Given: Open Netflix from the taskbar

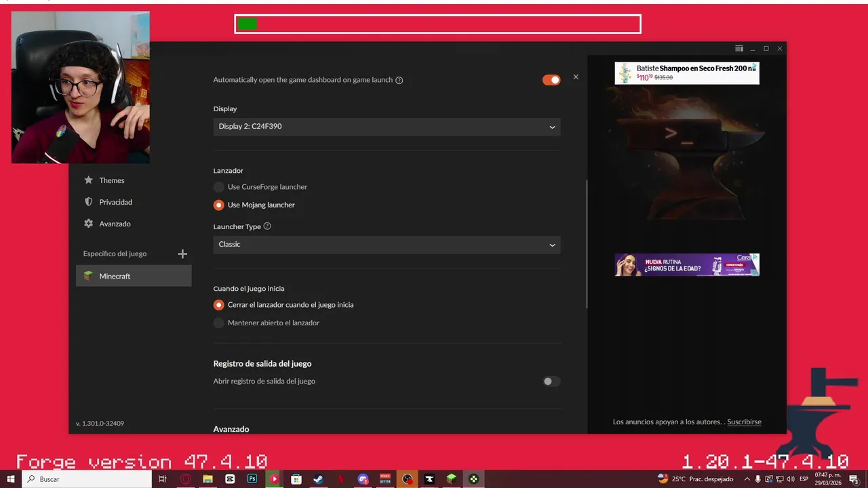Looking at the screenshot, I should tap(340, 479).
